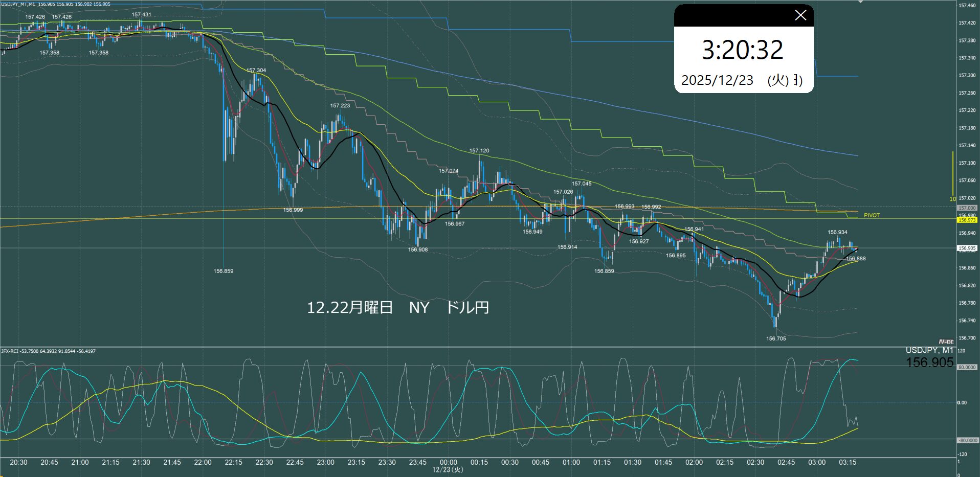Click the large 156.905 price in indicator panel

(929, 362)
